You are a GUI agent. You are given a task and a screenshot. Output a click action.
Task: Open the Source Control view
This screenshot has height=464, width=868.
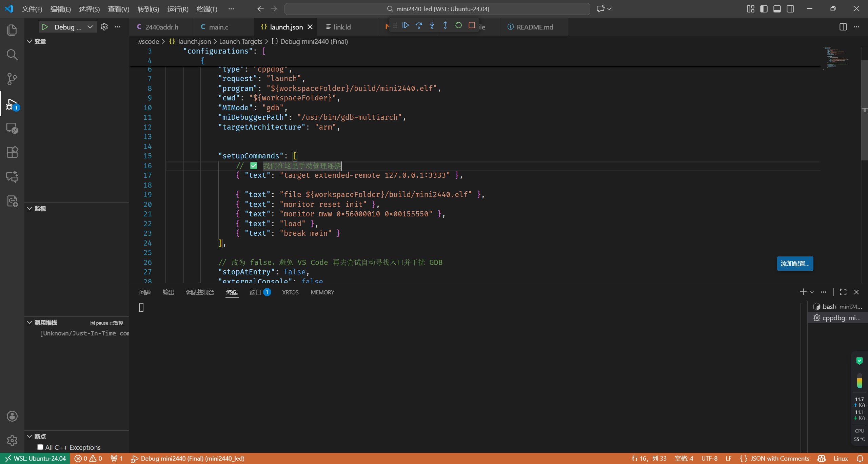point(12,79)
